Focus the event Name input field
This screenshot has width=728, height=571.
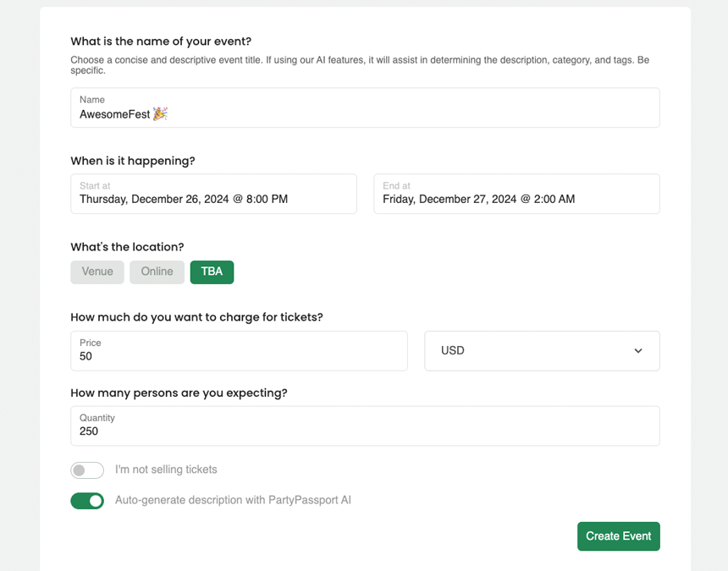[x=365, y=107]
